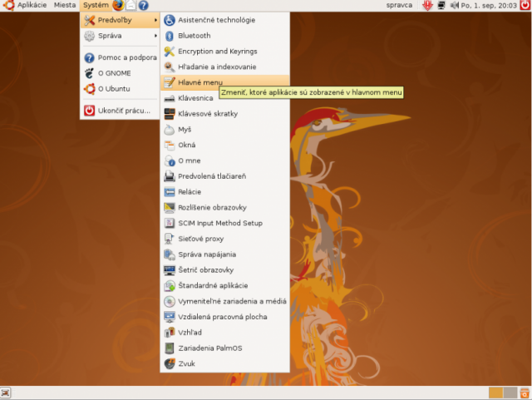
Task: Click the show desktop button
Action: 6,393
